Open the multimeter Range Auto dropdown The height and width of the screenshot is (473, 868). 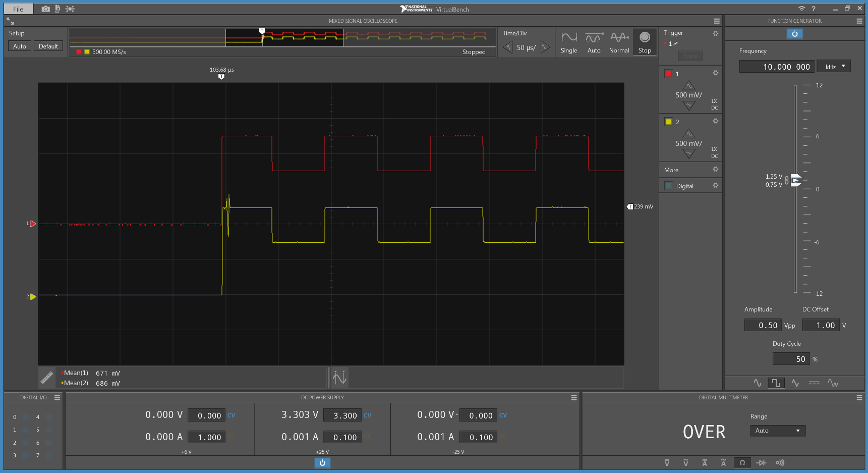(778, 431)
